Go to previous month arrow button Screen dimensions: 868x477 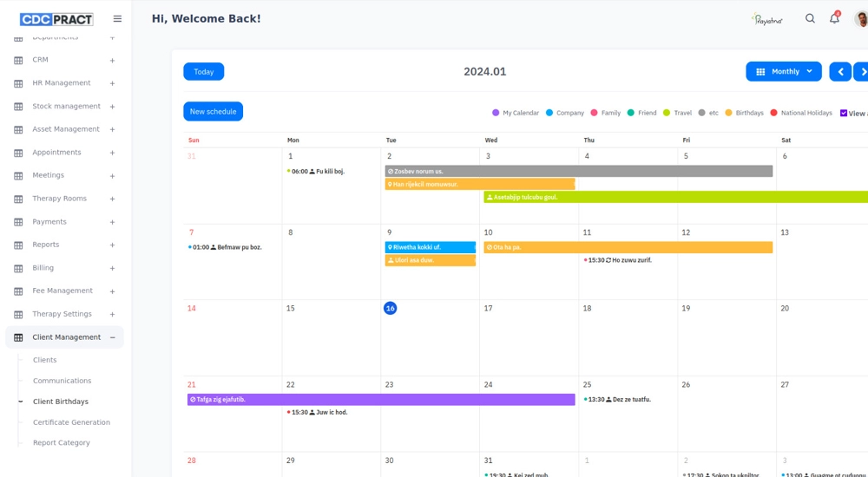(x=839, y=72)
